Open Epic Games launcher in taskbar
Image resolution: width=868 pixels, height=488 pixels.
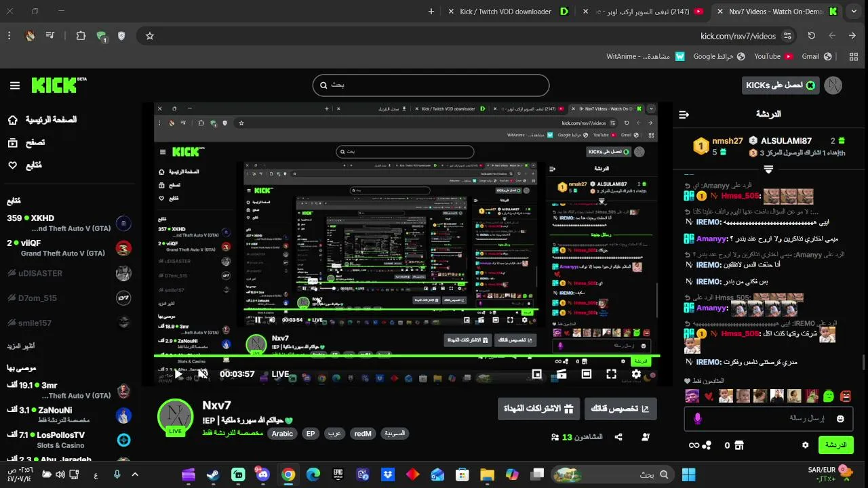tap(338, 474)
